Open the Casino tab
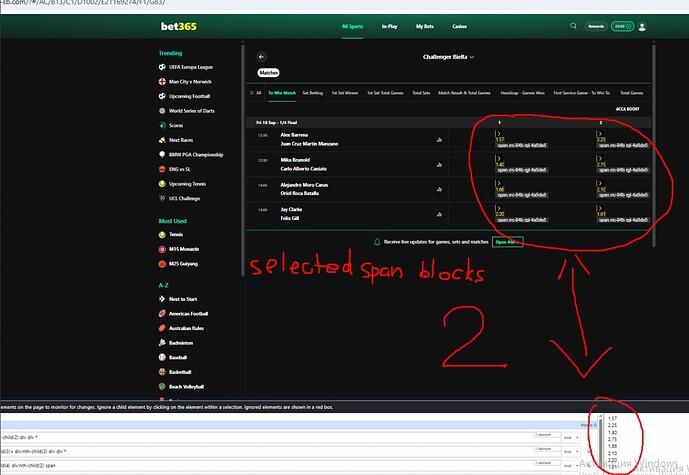The width and height of the screenshot is (689, 475). point(459,26)
